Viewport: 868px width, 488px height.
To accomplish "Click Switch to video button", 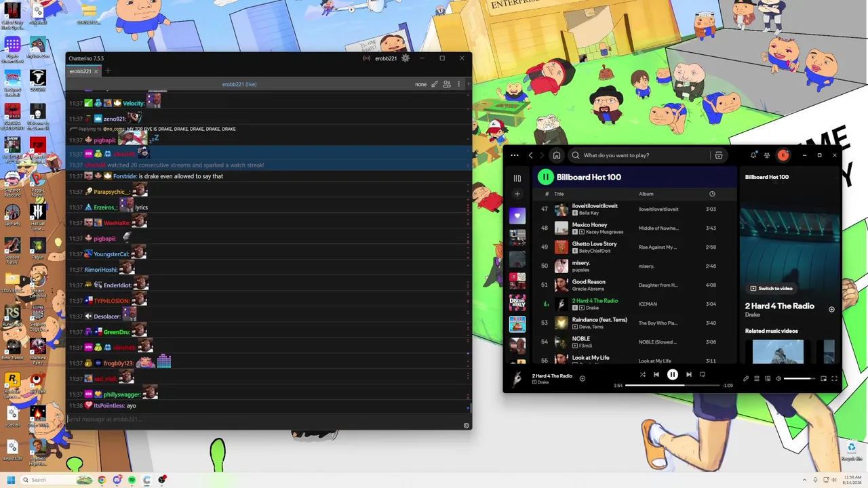I will click(771, 288).
